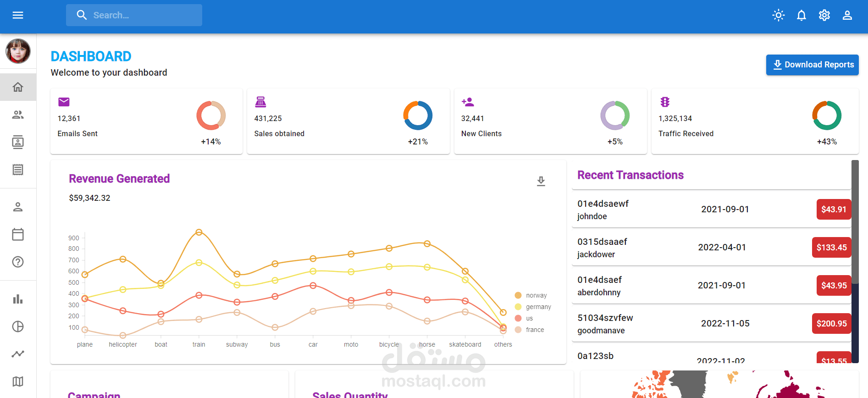Click the Sales obtained progress ring
This screenshot has height=398, width=868.
coord(418,116)
